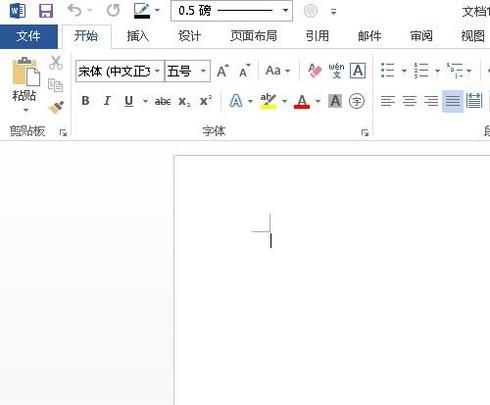Align text right
The width and height of the screenshot is (490, 405).
[x=431, y=101]
